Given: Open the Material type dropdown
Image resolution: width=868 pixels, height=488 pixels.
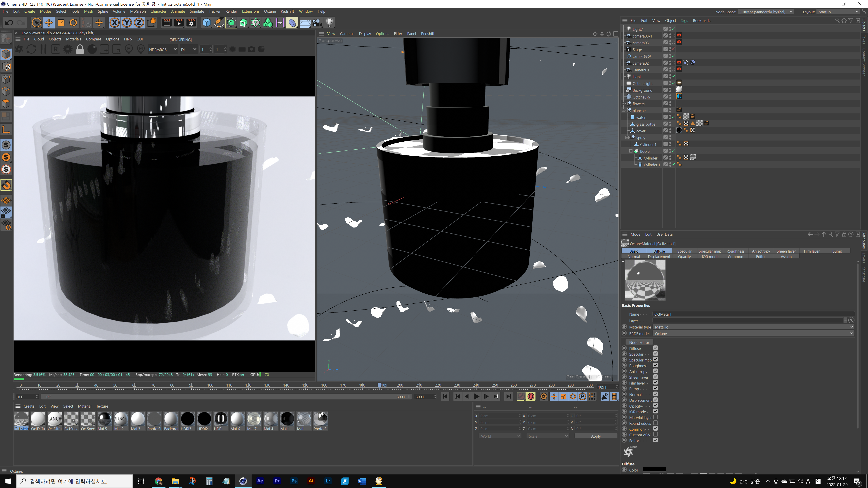Looking at the screenshot, I should tap(754, 326).
